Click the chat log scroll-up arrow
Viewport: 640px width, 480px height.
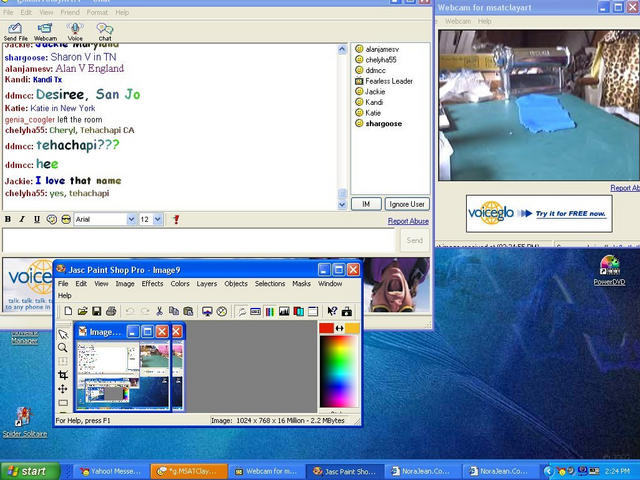[x=342, y=49]
